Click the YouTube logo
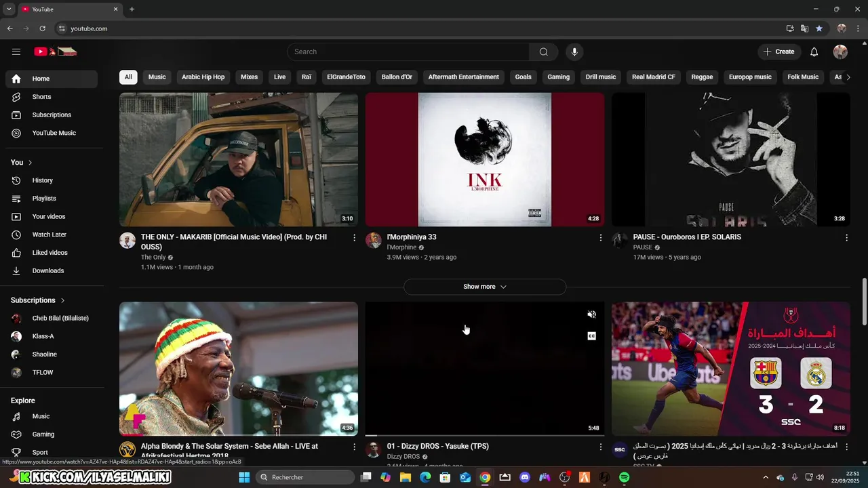The image size is (868, 488). 56,52
